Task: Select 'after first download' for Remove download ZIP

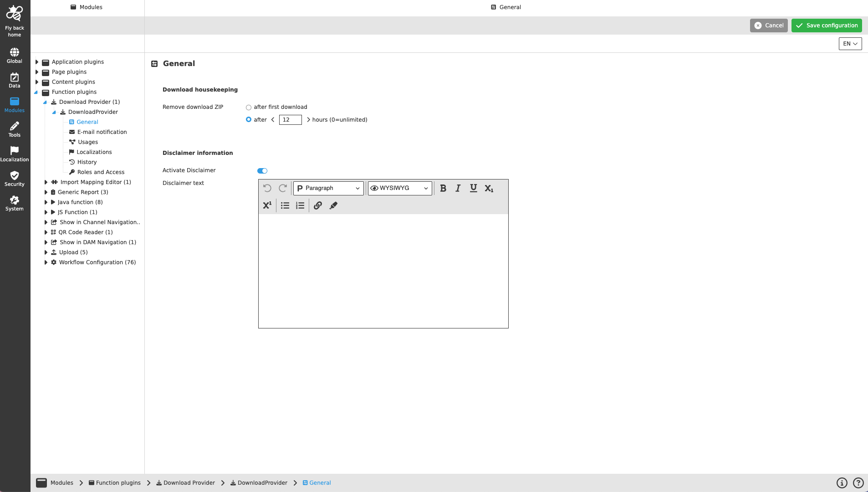Action: point(249,107)
